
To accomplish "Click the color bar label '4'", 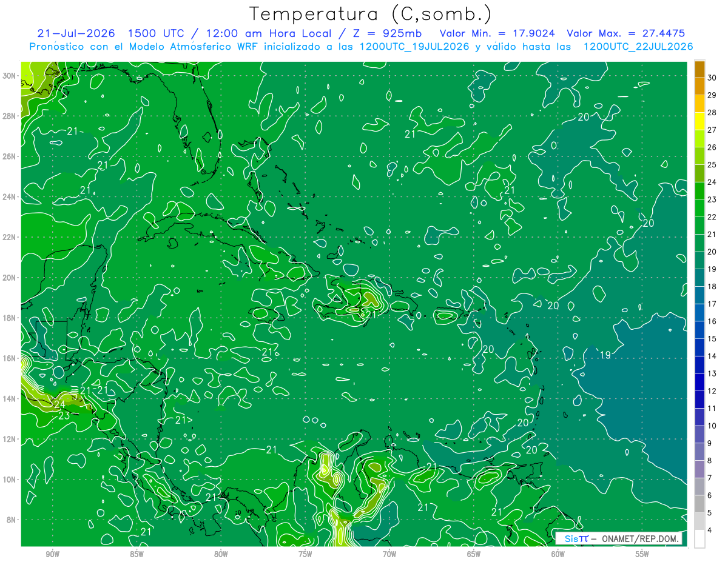I will (x=710, y=530).
